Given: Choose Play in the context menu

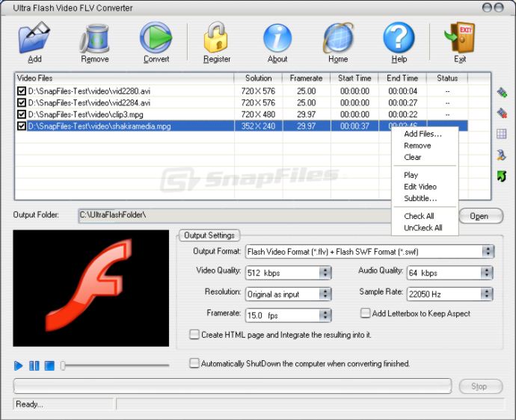Looking at the screenshot, I should (411, 175).
